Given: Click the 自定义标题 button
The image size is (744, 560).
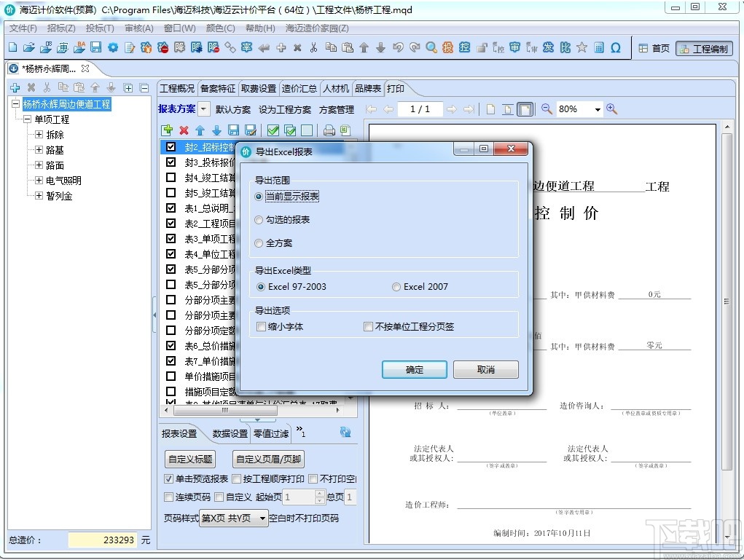Looking at the screenshot, I should [x=190, y=459].
